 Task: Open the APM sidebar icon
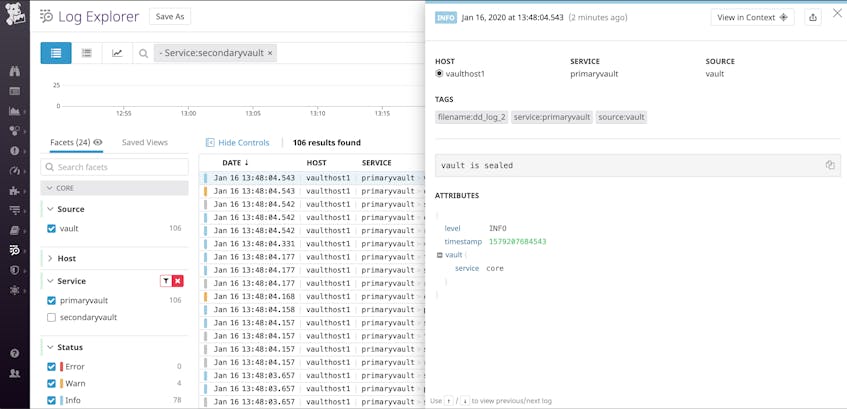point(15,210)
